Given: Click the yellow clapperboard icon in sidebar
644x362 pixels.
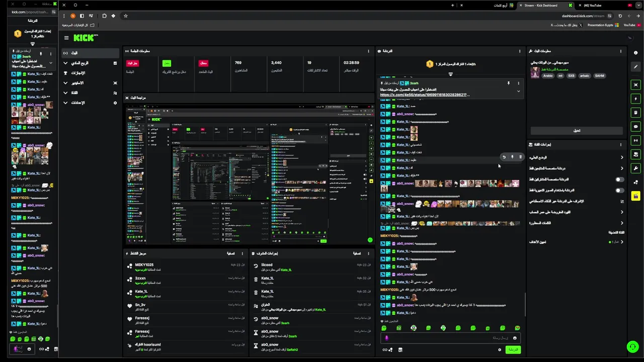Looking at the screenshot, I should tap(636, 196).
